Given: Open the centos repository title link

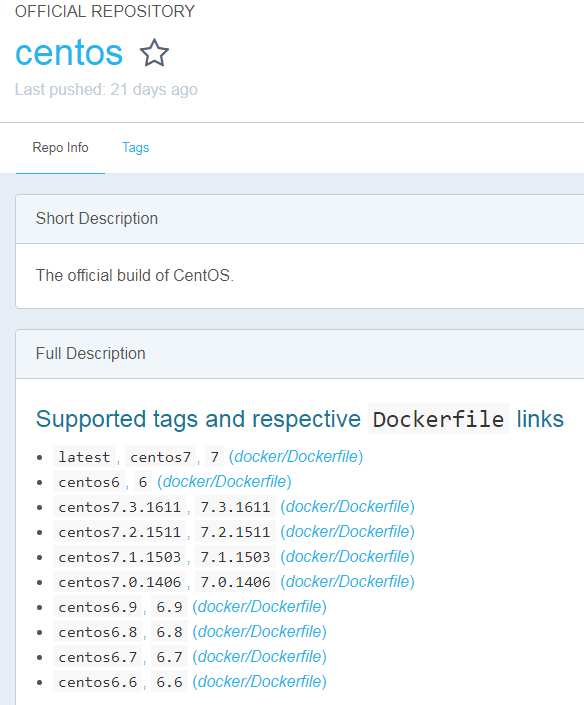Looking at the screenshot, I should [x=69, y=53].
